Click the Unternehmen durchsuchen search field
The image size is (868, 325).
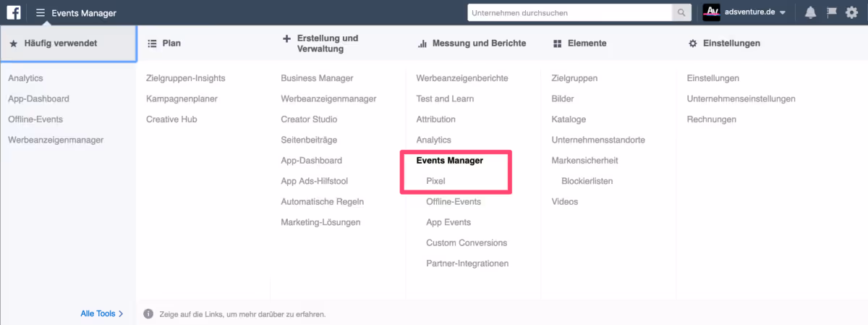(571, 13)
